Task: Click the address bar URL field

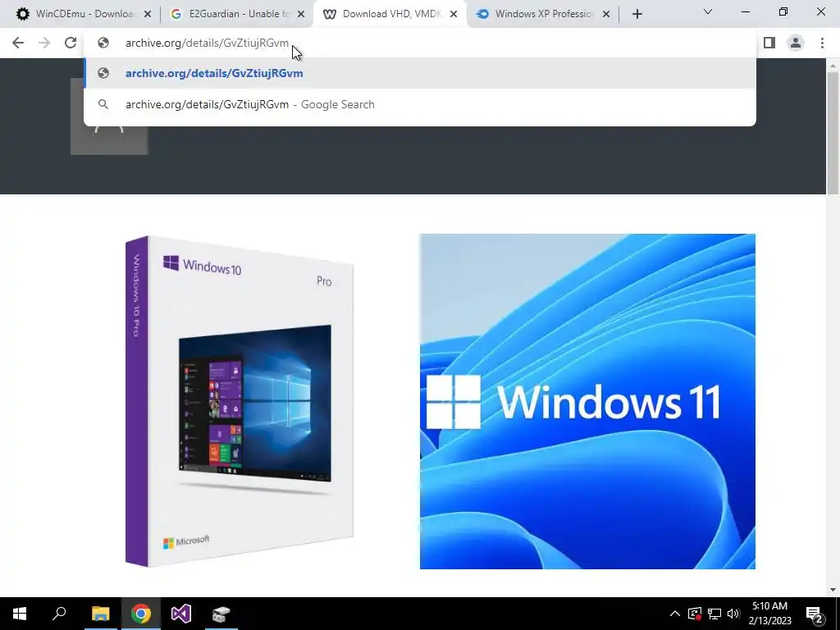Action: 420,43
